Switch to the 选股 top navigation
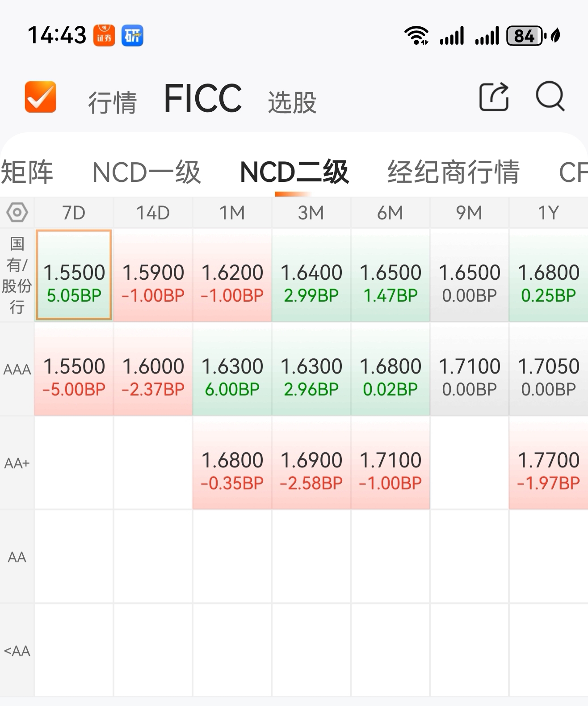The width and height of the screenshot is (588, 706). pos(292,102)
